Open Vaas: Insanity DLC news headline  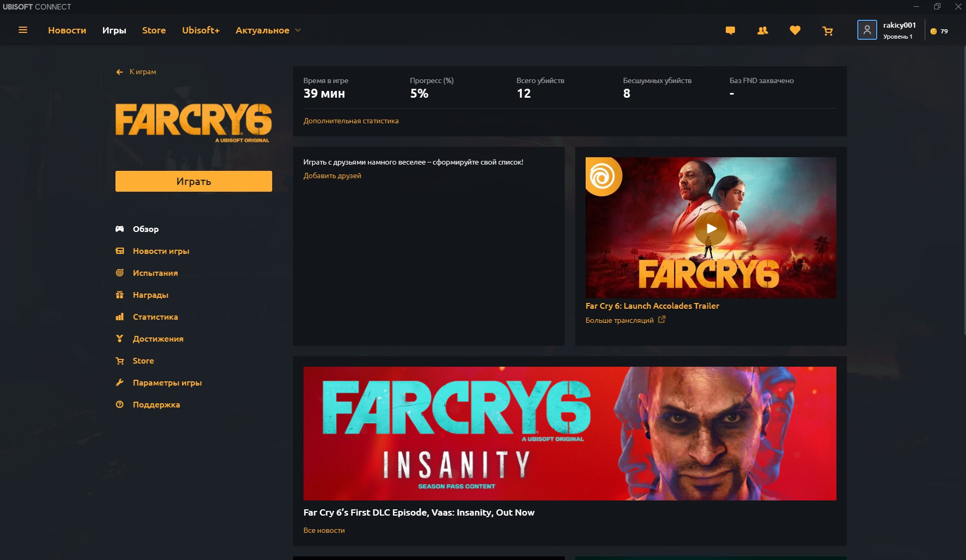click(x=419, y=512)
